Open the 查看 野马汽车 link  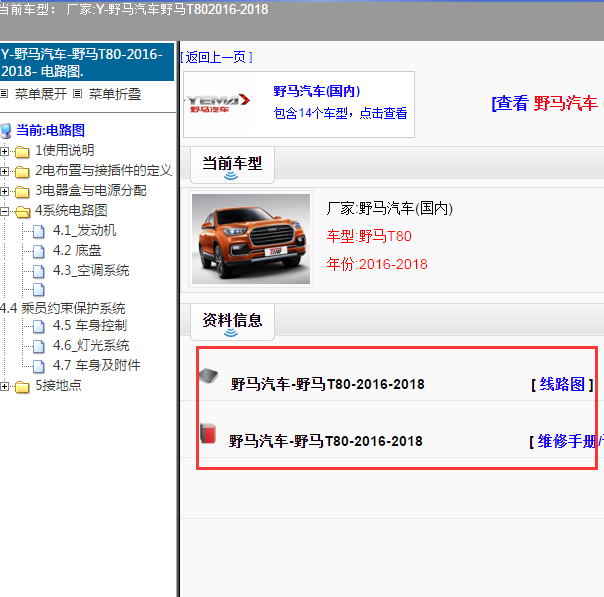click(x=547, y=103)
